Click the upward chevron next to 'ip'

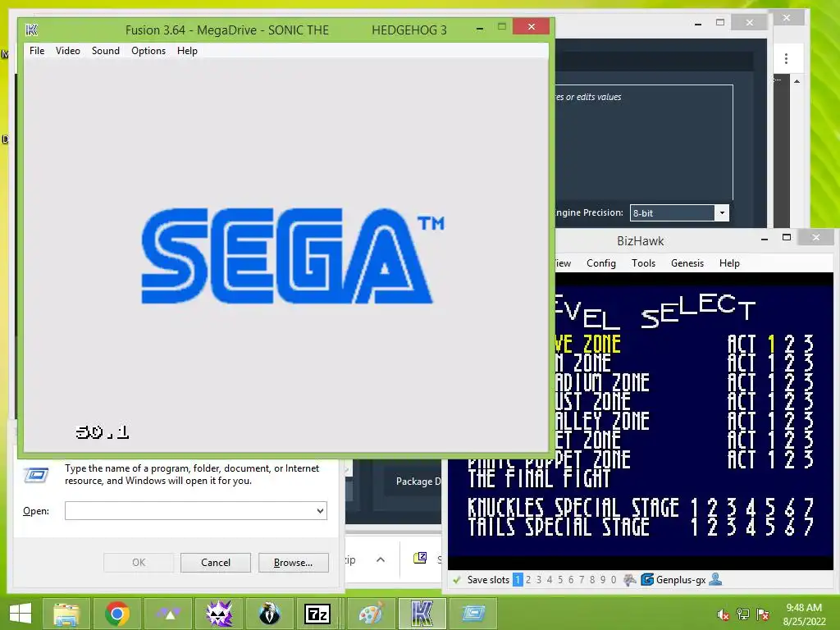coord(381,559)
